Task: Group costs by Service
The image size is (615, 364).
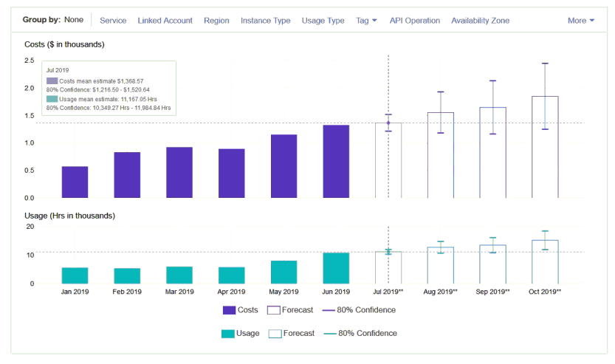Action: 113,21
